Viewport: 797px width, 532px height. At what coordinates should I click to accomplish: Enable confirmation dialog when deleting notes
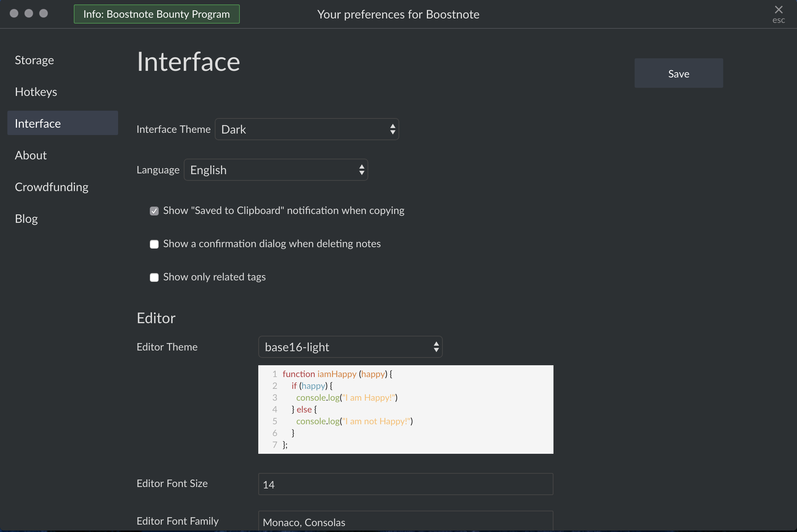point(154,244)
